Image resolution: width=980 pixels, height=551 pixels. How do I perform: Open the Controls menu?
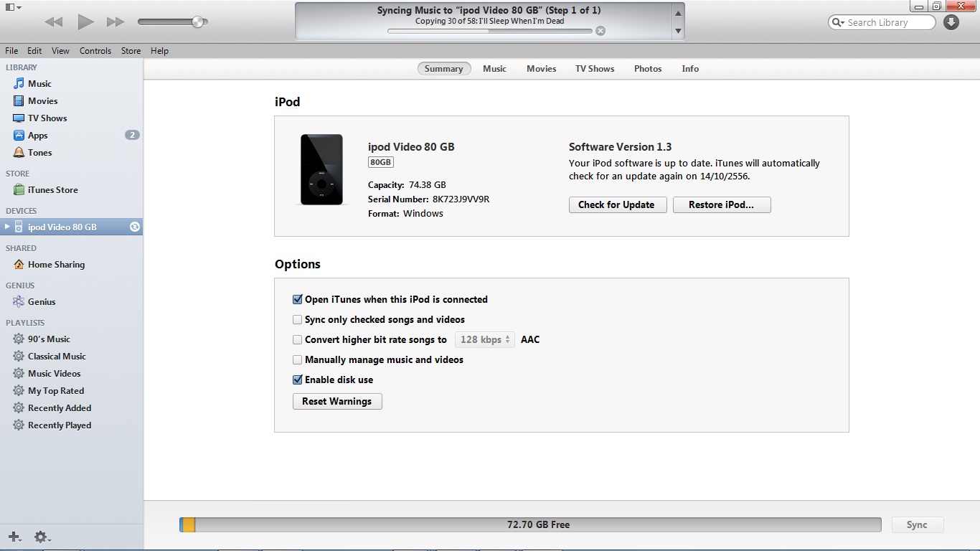pyautogui.click(x=95, y=51)
